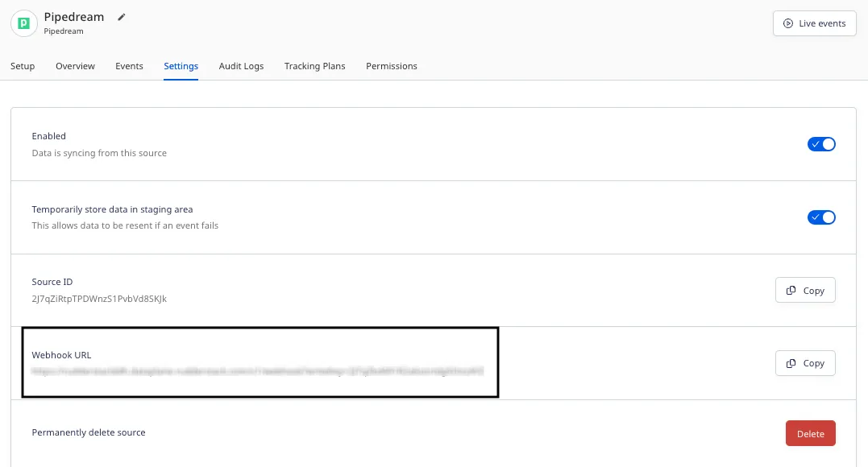
Task: Copy the Webhook URL
Action: [x=805, y=363]
